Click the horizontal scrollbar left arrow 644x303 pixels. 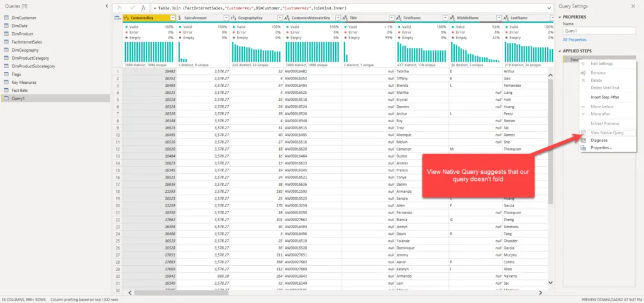[x=130, y=293]
